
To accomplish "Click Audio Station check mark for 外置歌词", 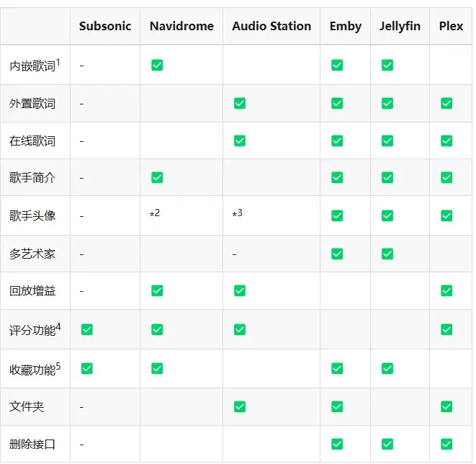I will (240, 103).
